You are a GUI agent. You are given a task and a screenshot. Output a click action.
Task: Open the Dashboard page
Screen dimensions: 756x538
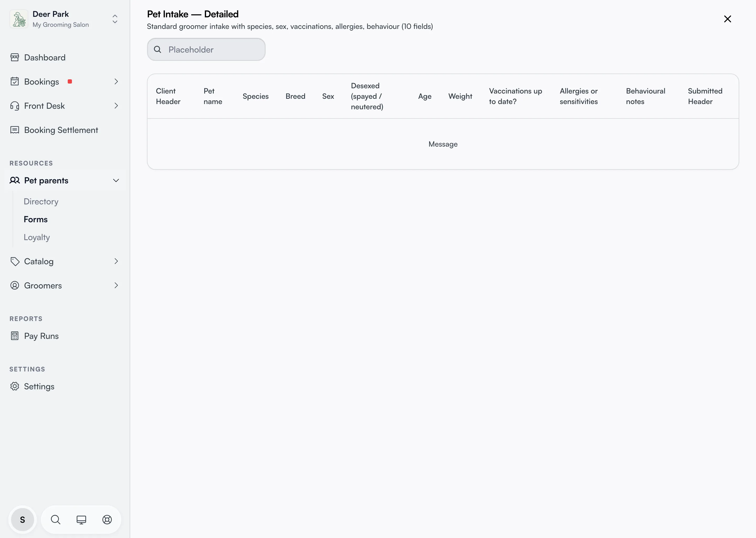(x=45, y=57)
